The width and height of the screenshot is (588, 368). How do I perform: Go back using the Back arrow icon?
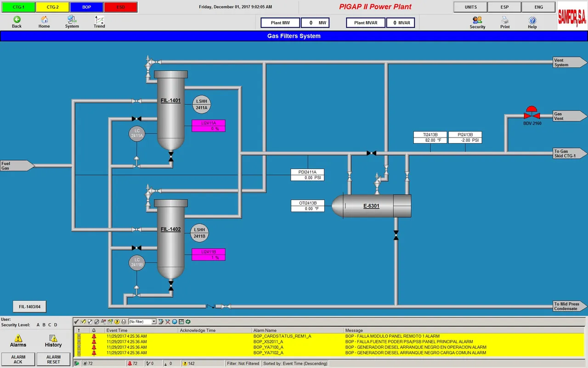coord(17,20)
